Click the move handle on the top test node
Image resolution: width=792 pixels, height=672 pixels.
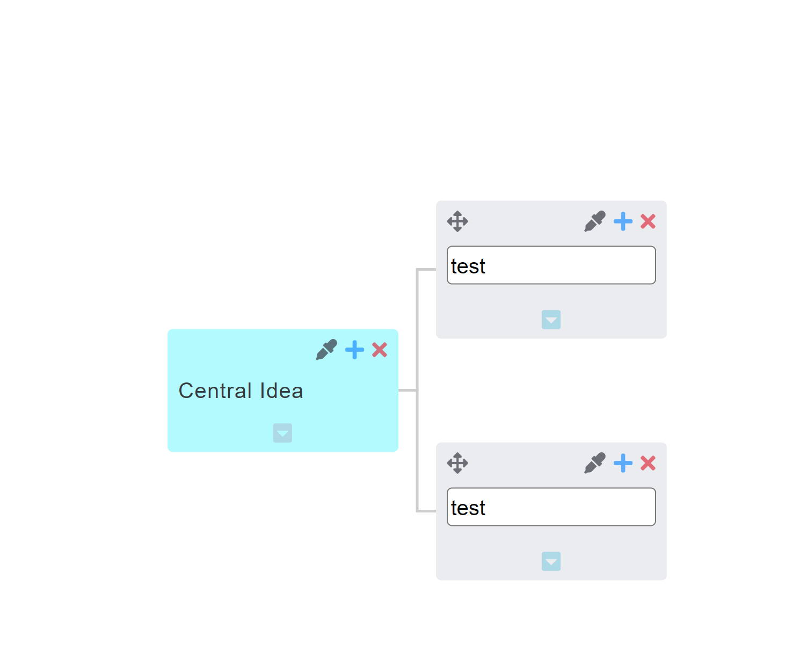coord(457,221)
